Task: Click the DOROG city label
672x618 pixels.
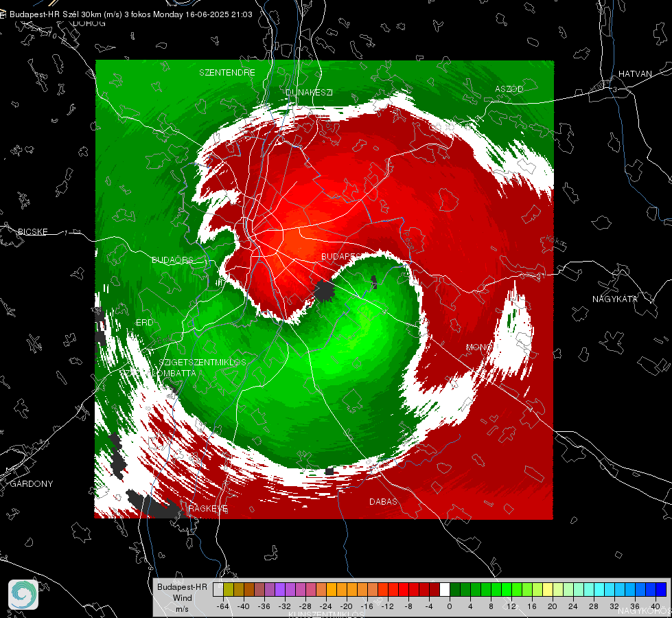Action: click(89, 23)
